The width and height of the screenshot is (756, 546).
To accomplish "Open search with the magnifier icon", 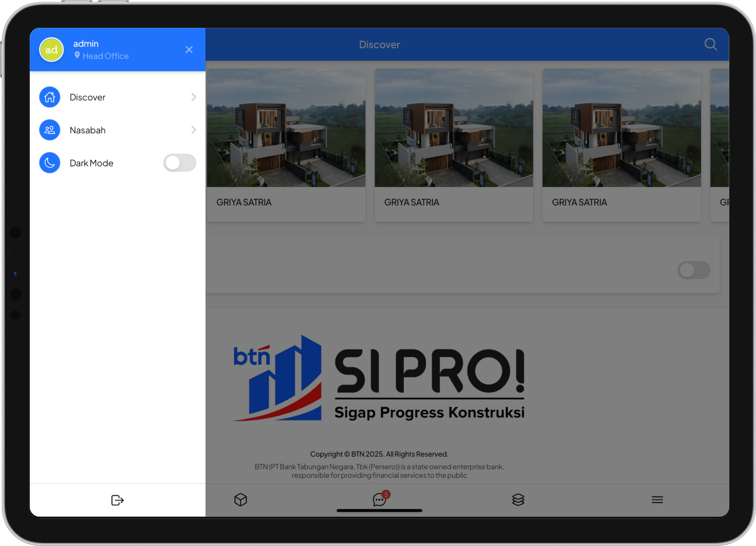I will [710, 44].
